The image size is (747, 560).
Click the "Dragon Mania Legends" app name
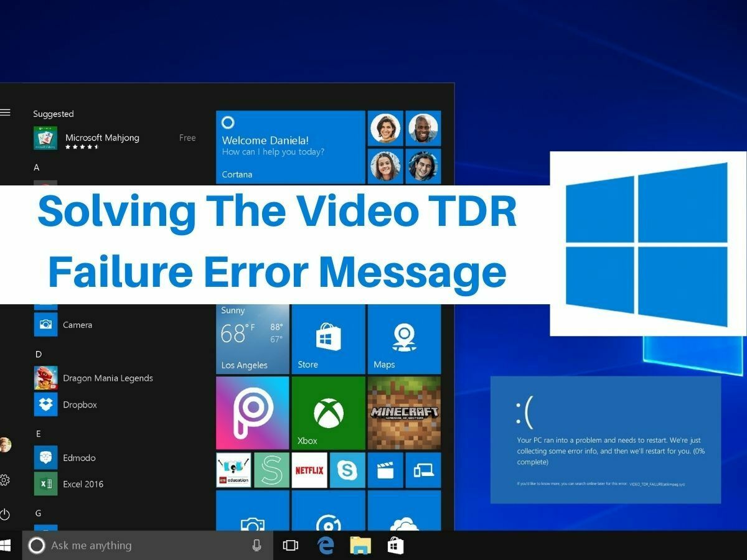108,378
